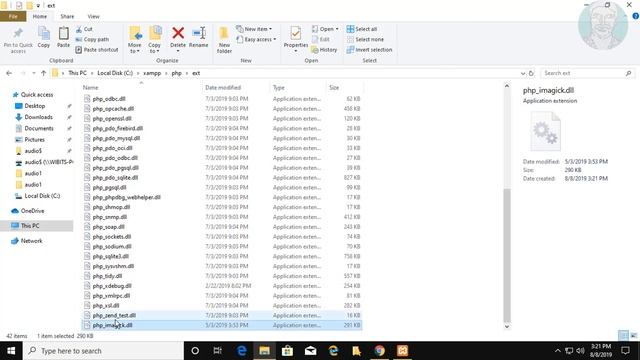Click Select all in the ribbon
The height and width of the screenshot is (360, 640).
(362, 29)
